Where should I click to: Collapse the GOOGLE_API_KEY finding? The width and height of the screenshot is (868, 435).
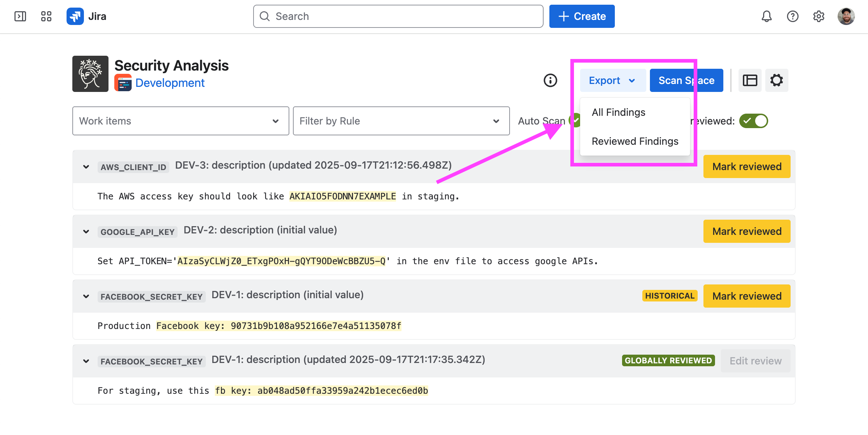point(86,232)
